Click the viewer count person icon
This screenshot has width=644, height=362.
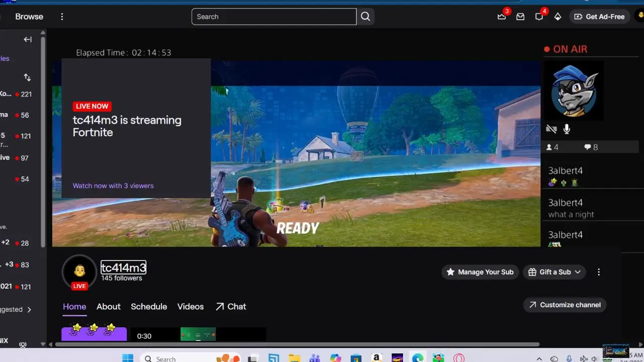tap(549, 147)
